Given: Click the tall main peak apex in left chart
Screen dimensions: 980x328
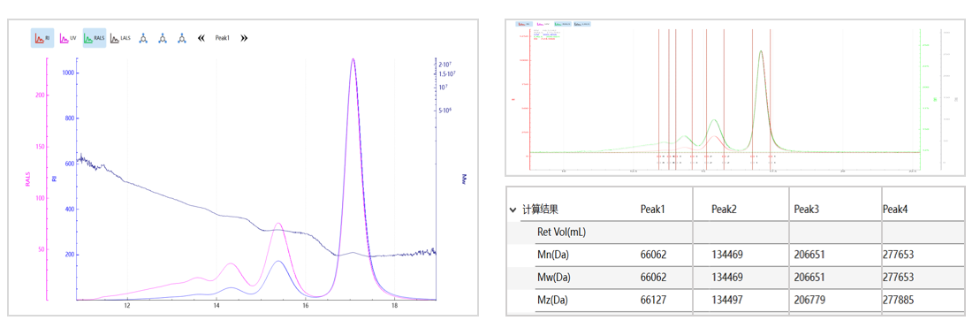Looking at the screenshot, I should (353, 60).
